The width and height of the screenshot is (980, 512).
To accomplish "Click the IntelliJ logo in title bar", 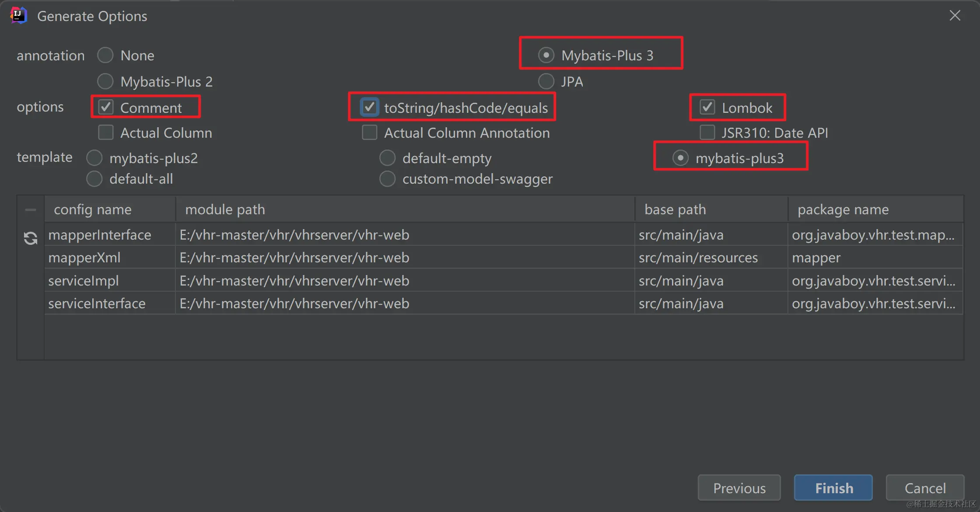I will (18, 16).
